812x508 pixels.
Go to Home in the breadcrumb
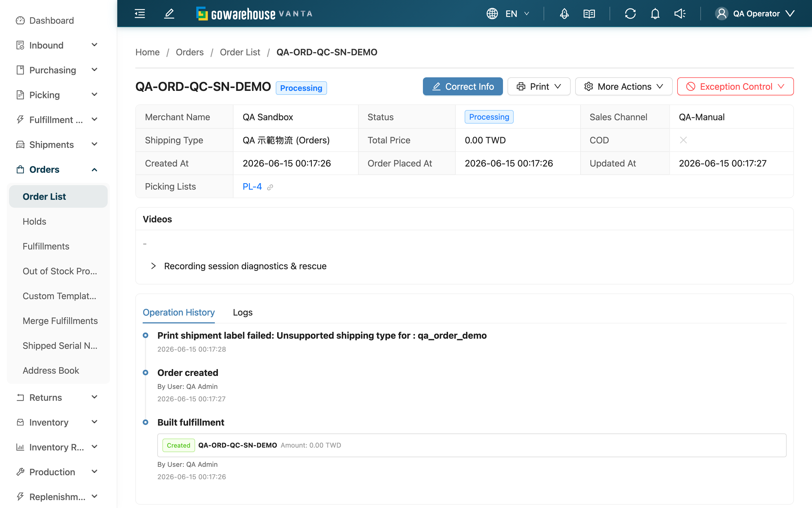point(147,52)
